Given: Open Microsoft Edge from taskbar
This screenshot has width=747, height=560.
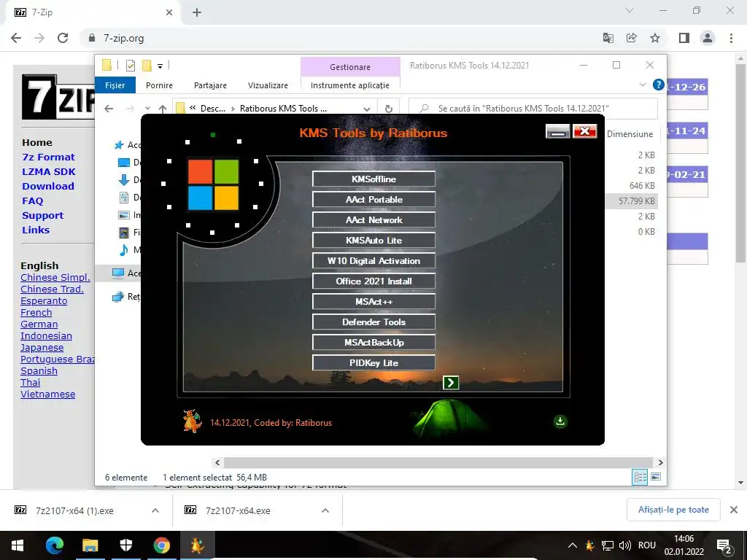Looking at the screenshot, I should tap(54, 545).
